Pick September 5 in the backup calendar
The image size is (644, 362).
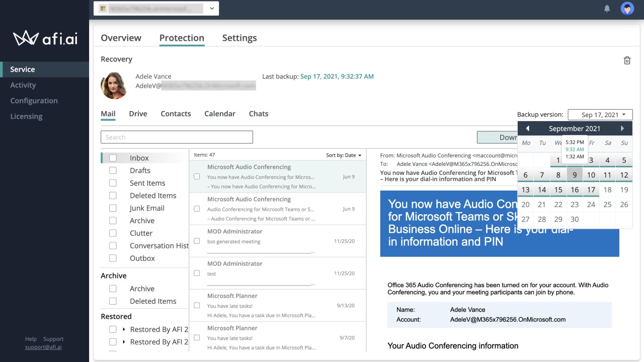(x=624, y=160)
